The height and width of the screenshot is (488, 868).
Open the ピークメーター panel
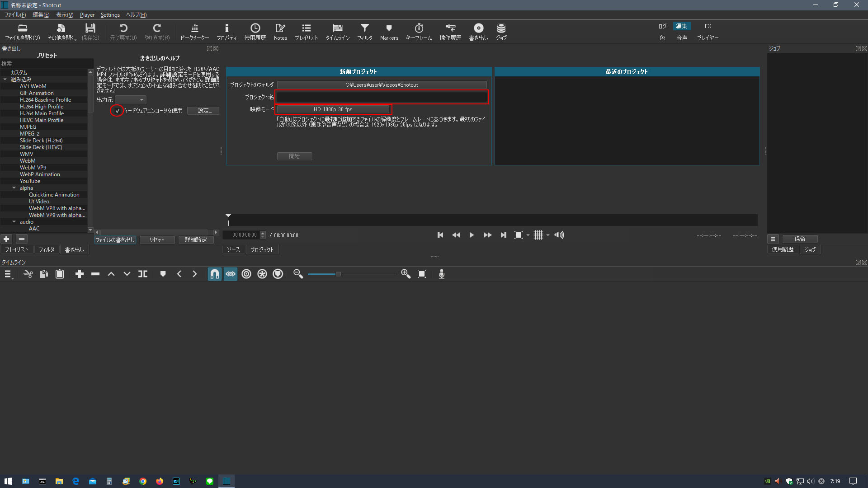[195, 32]
